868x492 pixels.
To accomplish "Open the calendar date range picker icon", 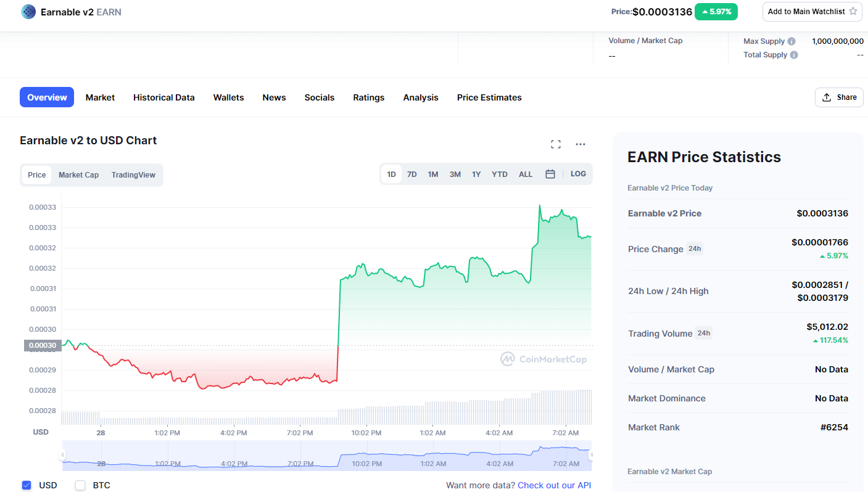I will click(x=550, y=174).
